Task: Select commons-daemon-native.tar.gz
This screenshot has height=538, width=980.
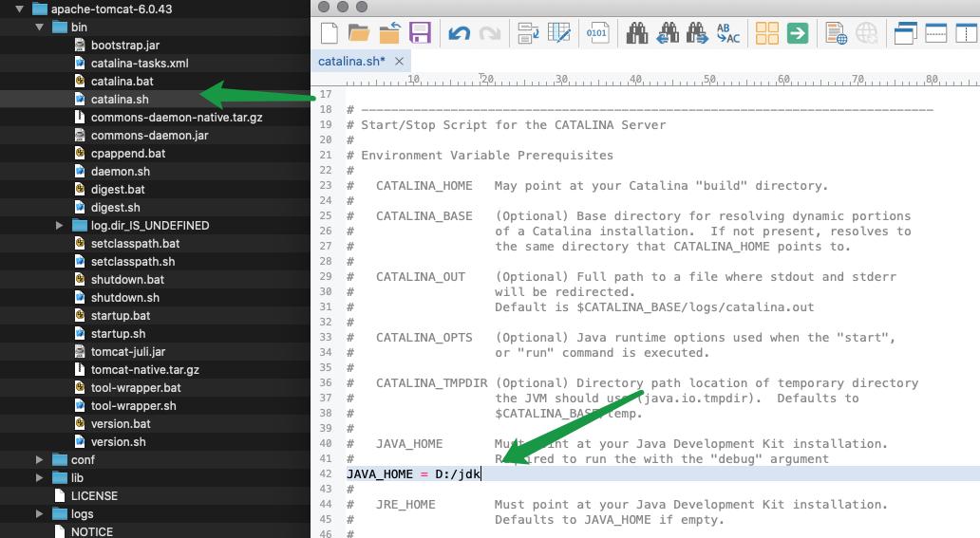Action: 177,118
